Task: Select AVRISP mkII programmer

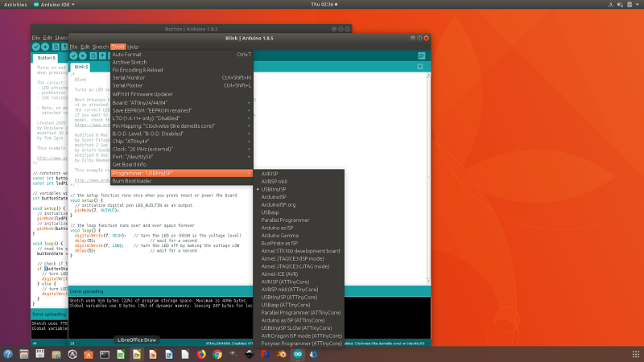Action: point(299,182)
